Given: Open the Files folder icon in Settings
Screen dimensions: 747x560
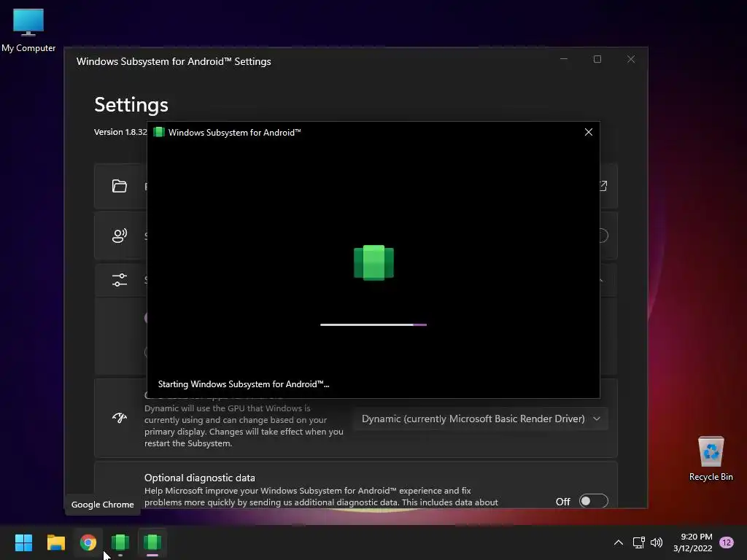Looking at the screenshot, I should pos(120,186).
